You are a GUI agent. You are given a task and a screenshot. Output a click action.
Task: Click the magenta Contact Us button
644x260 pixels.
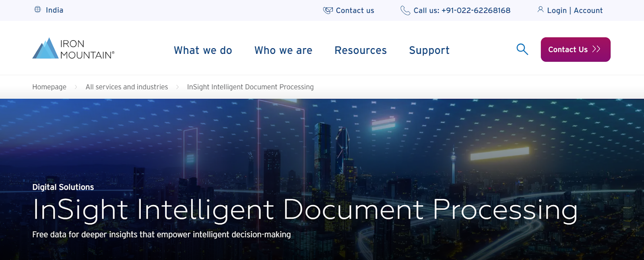[x=576, y=49]
